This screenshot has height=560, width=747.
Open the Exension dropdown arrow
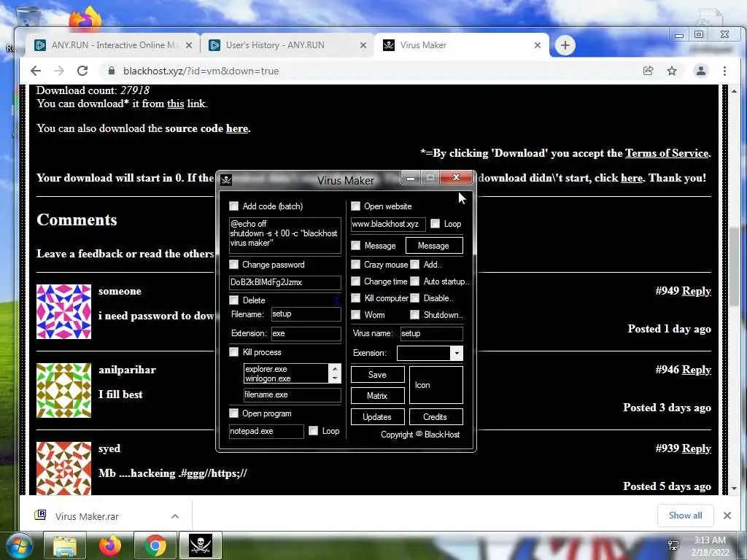(457, 353)
